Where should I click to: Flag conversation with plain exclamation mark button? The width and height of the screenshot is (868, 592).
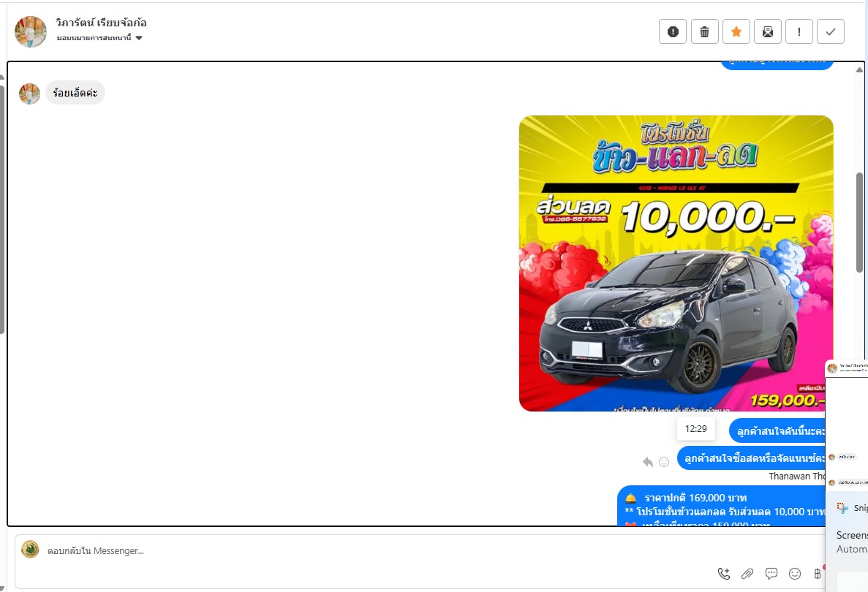point(799,31)
